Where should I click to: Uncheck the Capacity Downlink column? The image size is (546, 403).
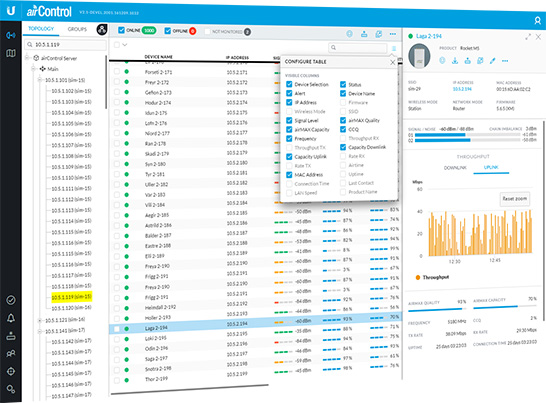343,147
